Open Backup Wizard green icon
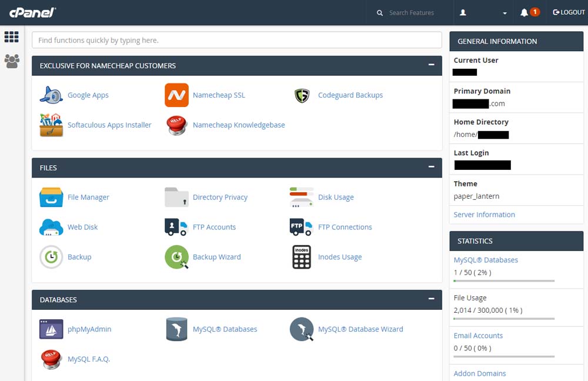 [176, 257]
